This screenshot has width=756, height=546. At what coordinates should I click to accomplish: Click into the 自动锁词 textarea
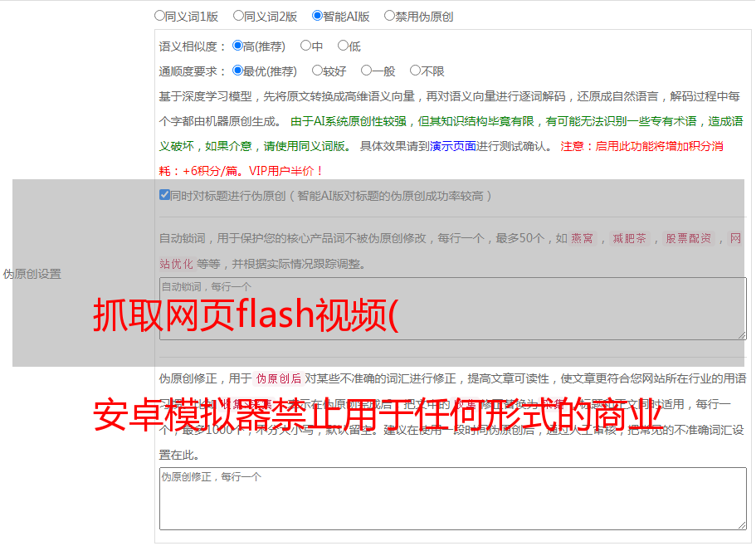coord(453,309)
